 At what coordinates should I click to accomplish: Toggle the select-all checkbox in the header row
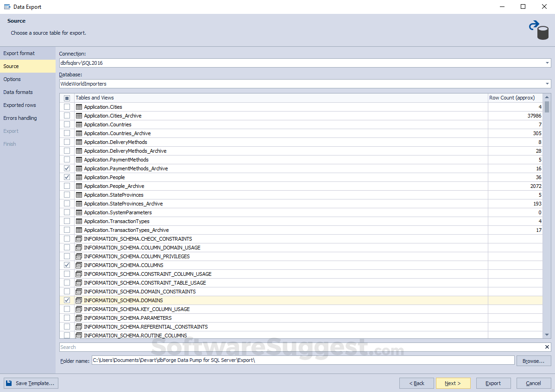coord(67,98)
